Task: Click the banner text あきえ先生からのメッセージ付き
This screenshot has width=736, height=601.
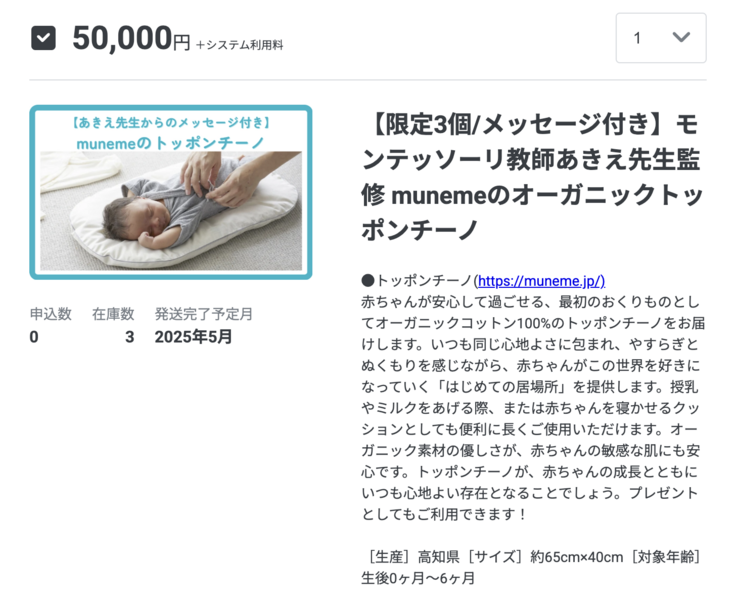Action: pos(171,123)
